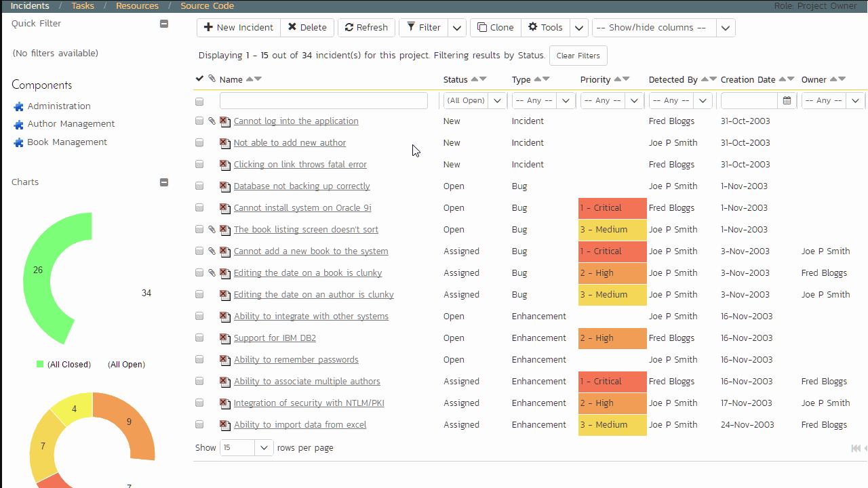The height and width of the screenshot is (488, 868).
Task: Click the Administration component icon
Action: (x=18, y=106)
